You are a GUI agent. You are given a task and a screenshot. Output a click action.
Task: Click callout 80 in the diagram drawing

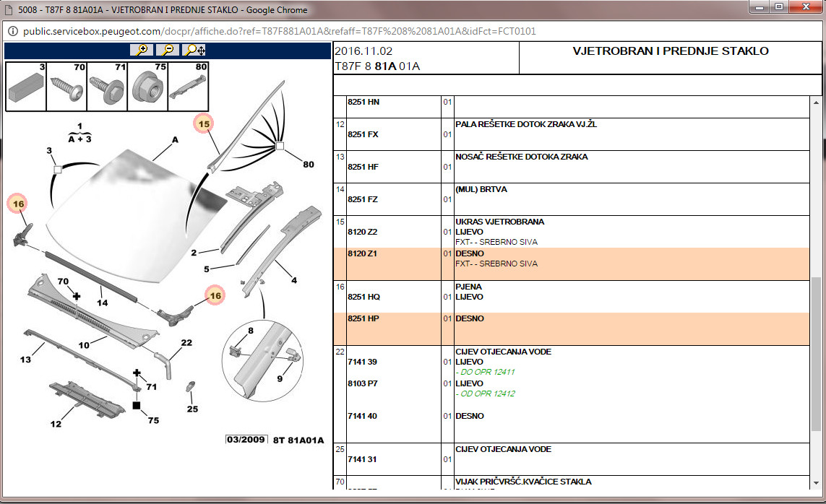pyautogui.click(x=309, y=165)
